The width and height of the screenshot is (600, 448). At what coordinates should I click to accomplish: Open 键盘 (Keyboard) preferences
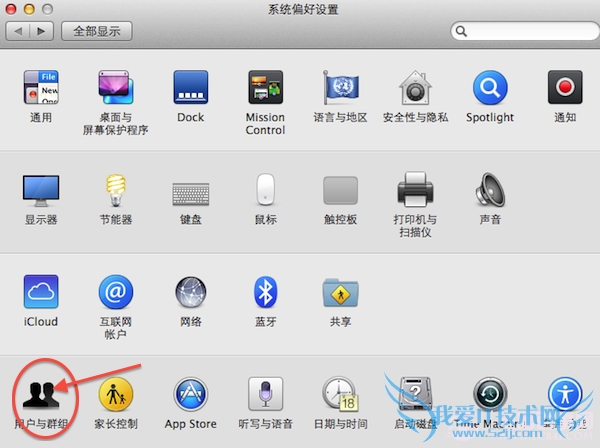[x=191, y=194]
